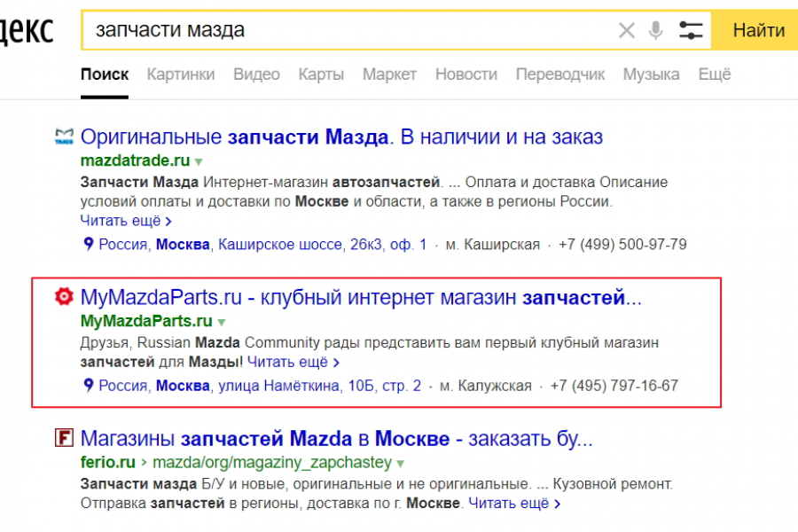Open address улица Намёткина, 10Б, стр. 2

pos(260,386)
